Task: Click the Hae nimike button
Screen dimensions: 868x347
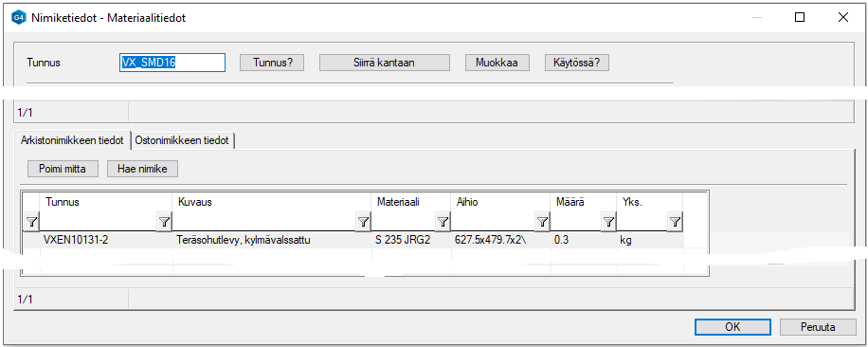Action: click(142, 169)
